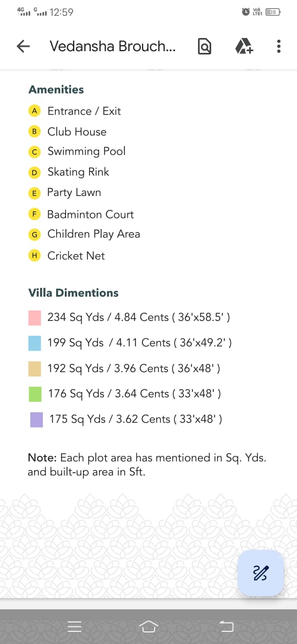
Task: Select the pink 234 Sq Yds swatch
Action: click(35, 318)
